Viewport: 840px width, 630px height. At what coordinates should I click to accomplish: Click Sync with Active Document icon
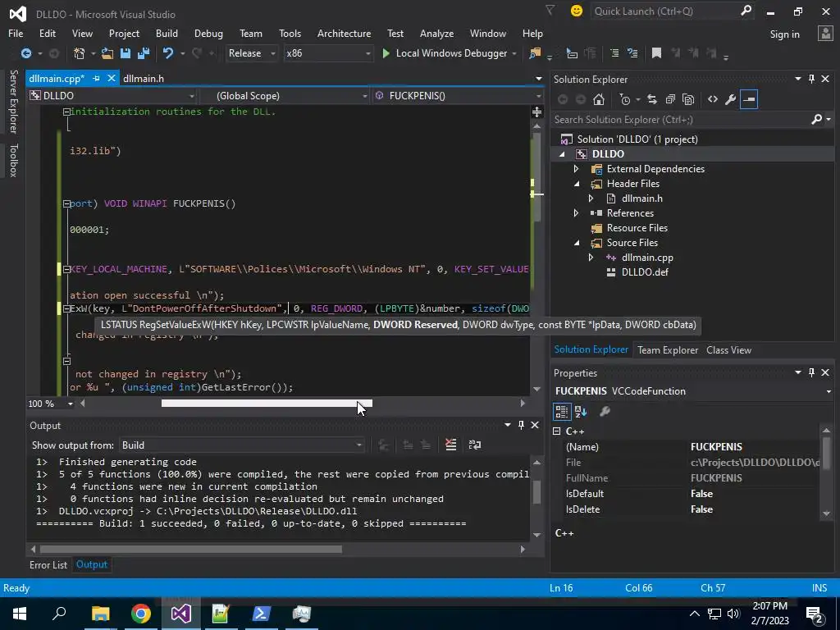[x=652, y=99]
